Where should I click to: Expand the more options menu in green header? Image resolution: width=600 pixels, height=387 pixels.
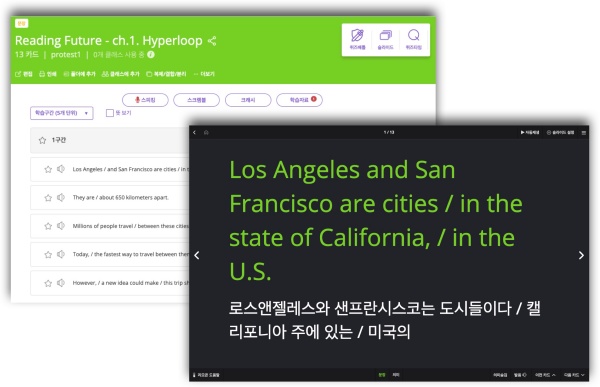(204, 74)
